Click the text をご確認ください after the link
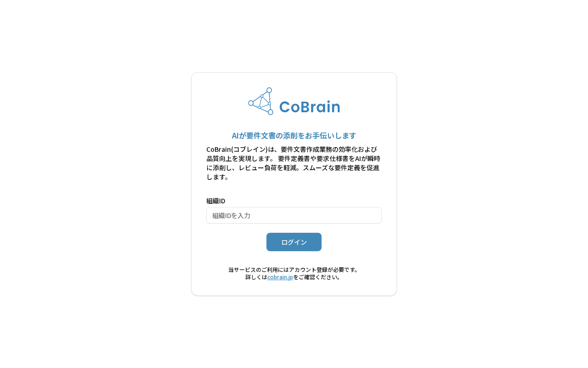588x368 pixels. 318,277
